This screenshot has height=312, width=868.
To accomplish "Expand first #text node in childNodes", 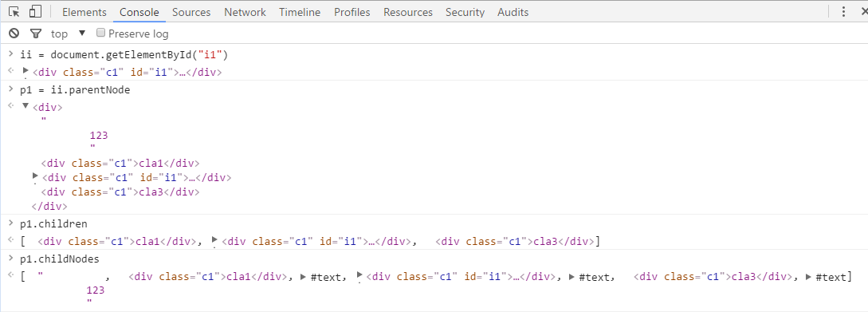I will tap(303, 277).
